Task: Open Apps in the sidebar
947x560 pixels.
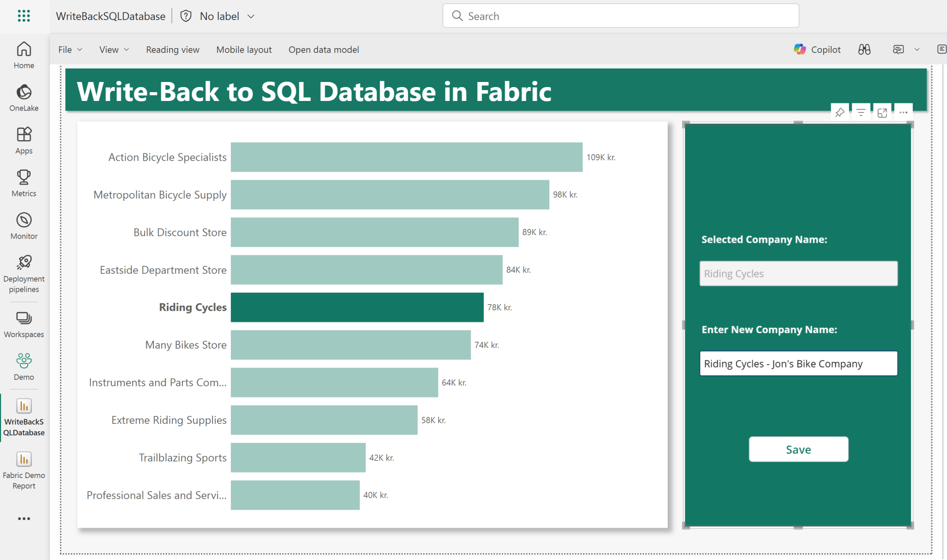Action: [x=24, y=140]
